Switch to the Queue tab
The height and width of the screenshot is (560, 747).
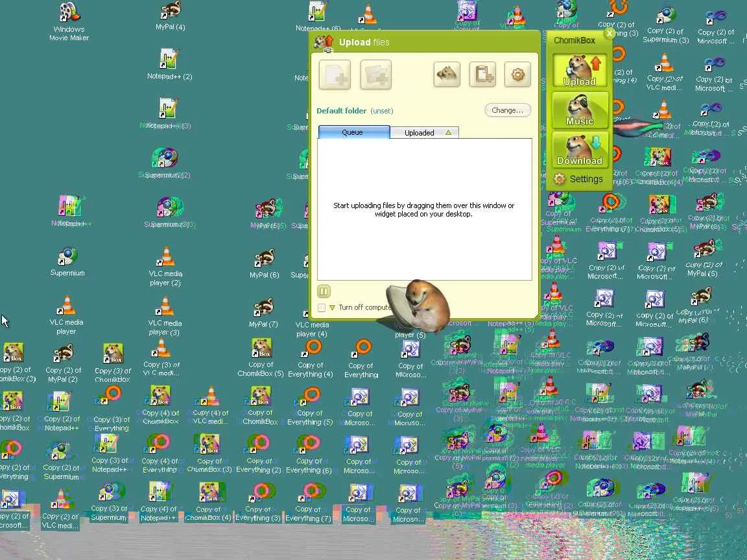click(353, 132)
